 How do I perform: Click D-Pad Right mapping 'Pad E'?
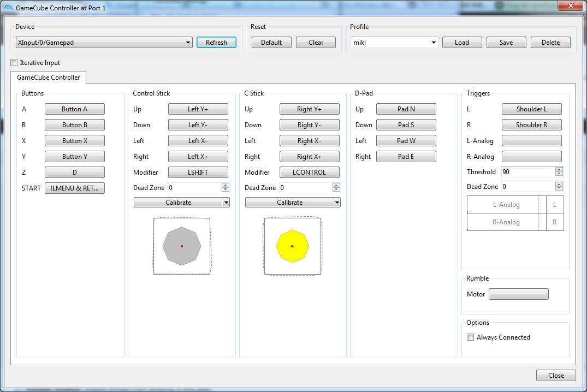pos(406,157)
